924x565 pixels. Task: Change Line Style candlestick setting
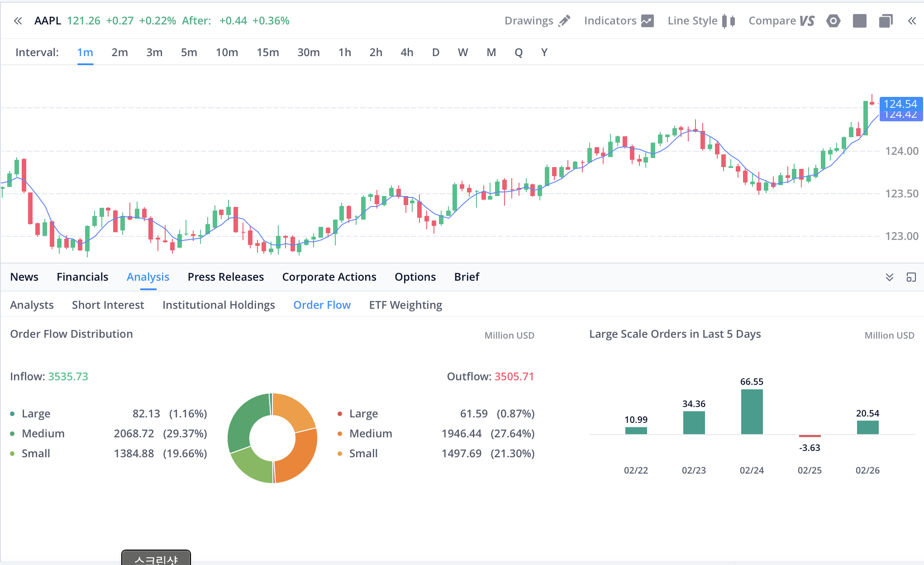[701, 21]
